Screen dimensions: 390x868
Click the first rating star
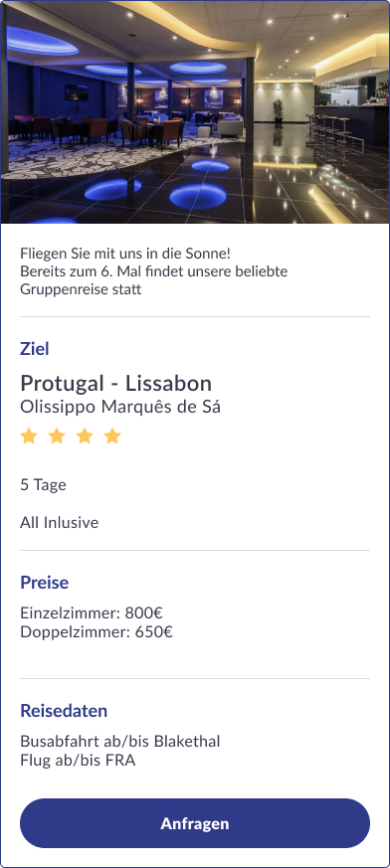(29, 436)
